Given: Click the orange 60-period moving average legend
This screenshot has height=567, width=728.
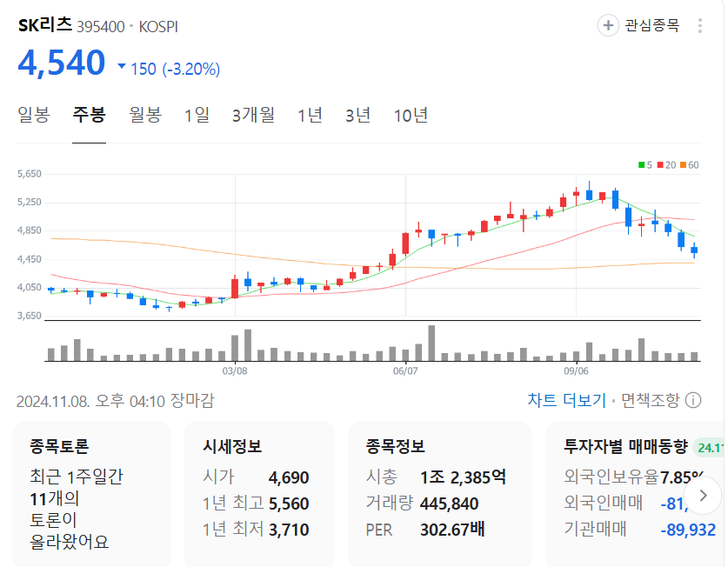Looking at the screenshot, I should [x=690, y=165].
